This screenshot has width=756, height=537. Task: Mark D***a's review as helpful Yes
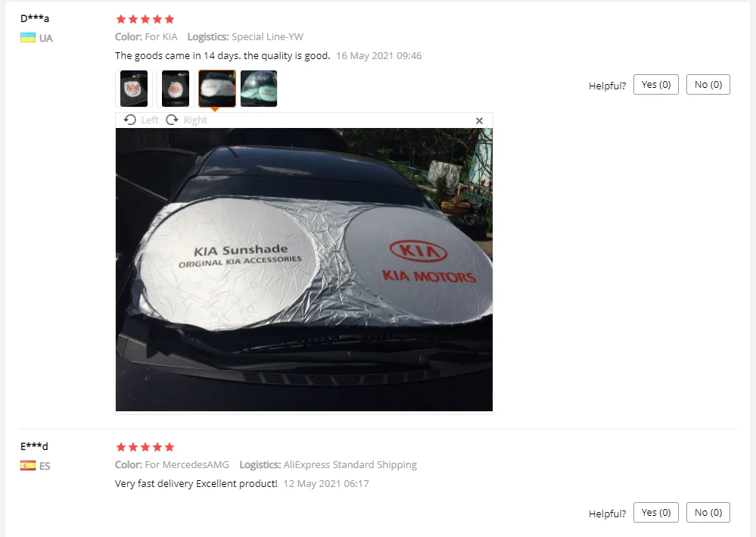coord(655,84)
